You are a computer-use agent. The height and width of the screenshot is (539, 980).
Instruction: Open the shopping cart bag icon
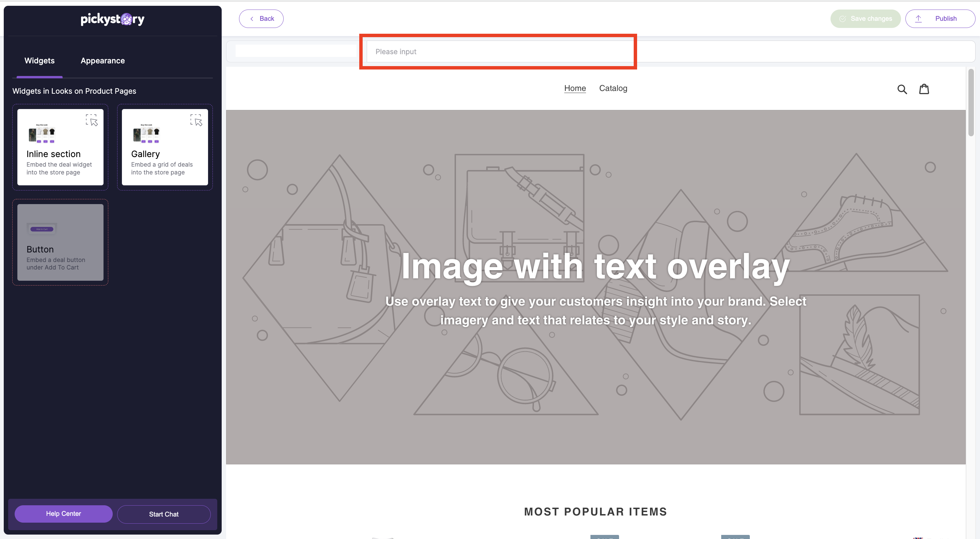point(924,89)
